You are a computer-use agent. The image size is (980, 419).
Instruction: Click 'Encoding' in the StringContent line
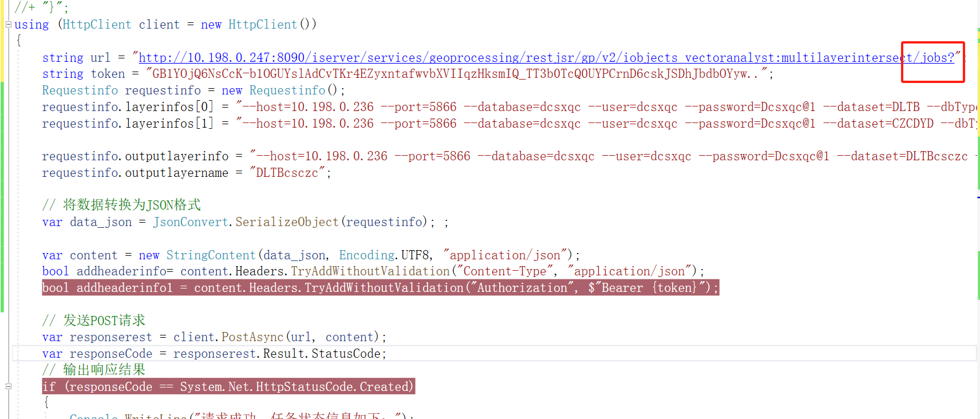(366, 255)
